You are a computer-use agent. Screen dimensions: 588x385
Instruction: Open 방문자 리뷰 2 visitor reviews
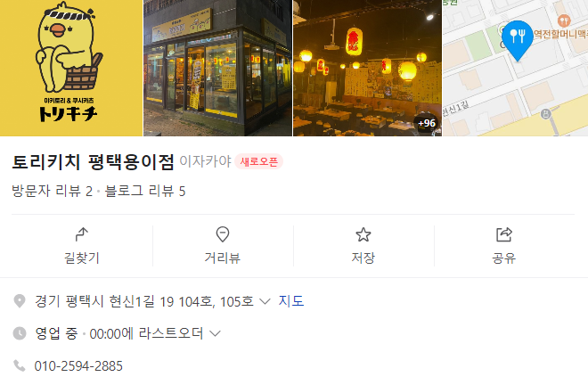point(53,191)
